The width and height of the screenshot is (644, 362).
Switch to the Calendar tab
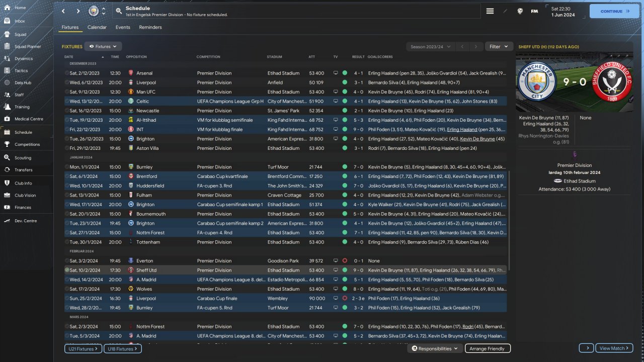[x=97, y=27]
